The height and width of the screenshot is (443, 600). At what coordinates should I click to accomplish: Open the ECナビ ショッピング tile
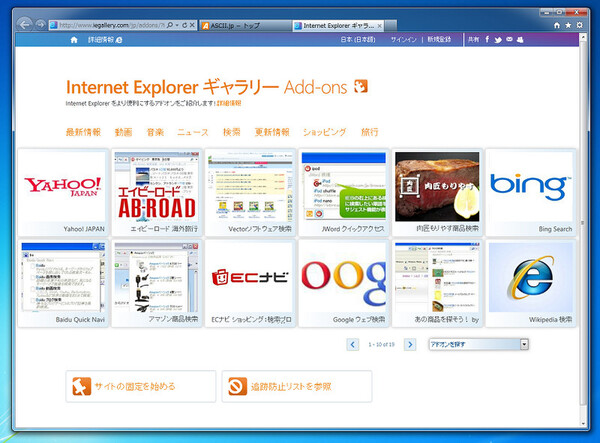coord(251,283)
